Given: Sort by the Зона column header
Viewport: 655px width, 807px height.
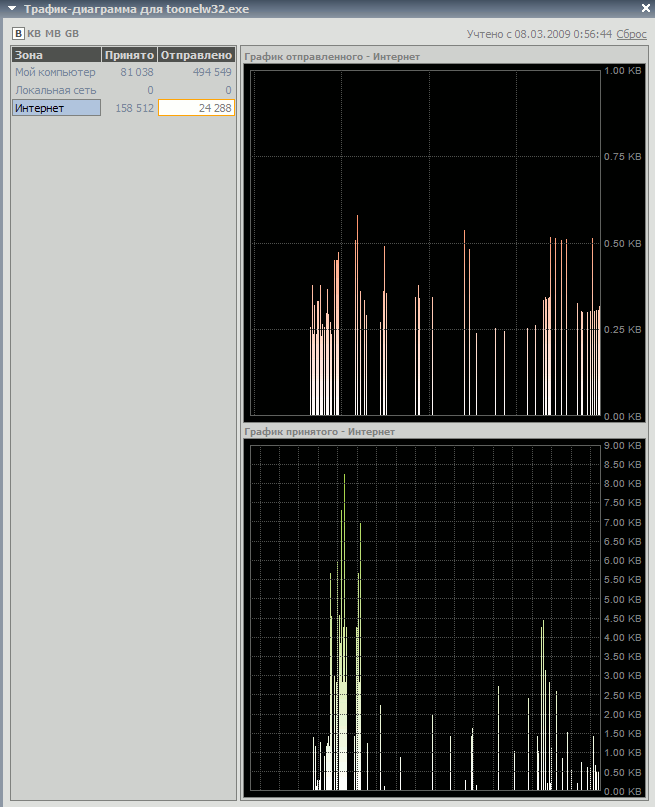Looking at the screenshot, I should [x=56, y=55].
